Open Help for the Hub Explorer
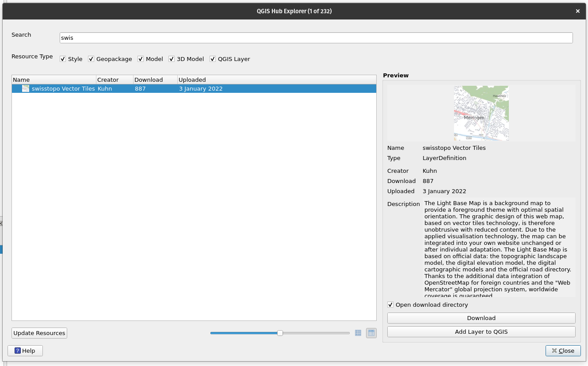 (25, 351)
